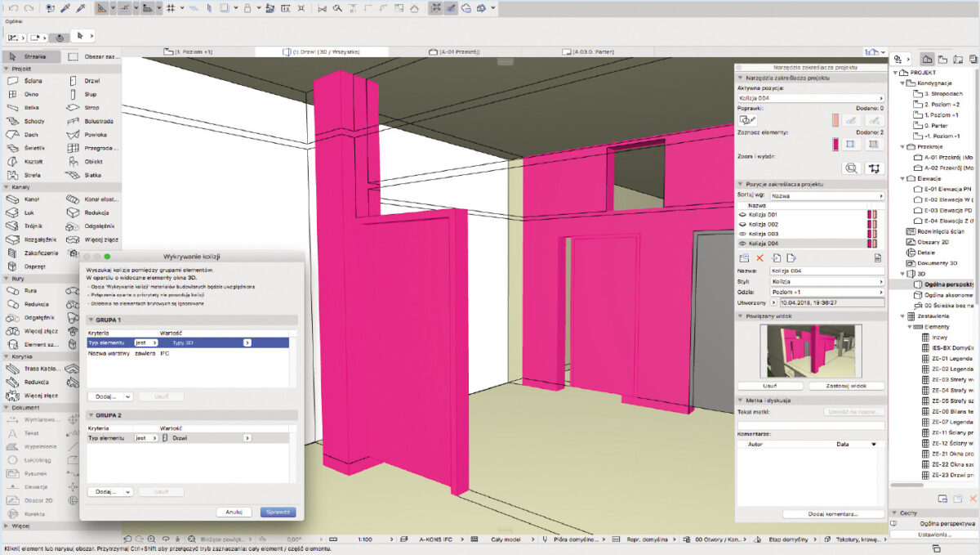Collapse GRUPA 1 criteria section

(90, 320)
